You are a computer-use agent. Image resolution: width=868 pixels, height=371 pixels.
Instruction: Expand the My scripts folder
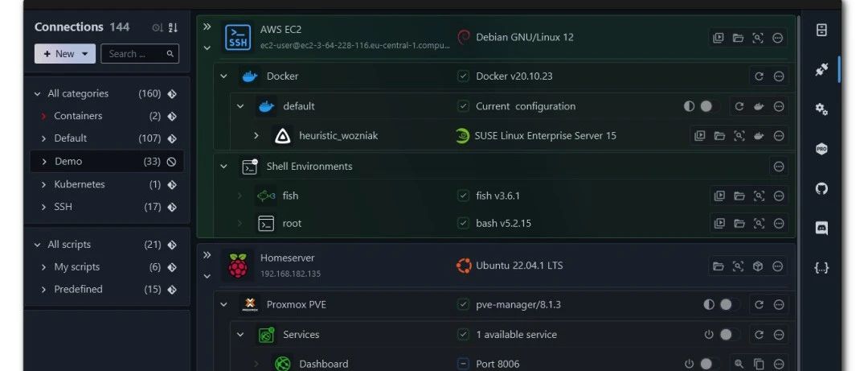(43, 267)
